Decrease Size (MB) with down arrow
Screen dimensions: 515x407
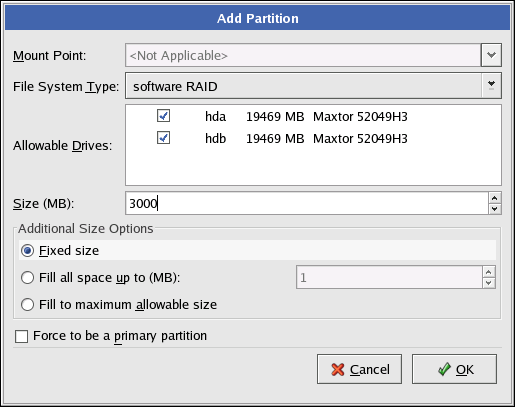495,209
